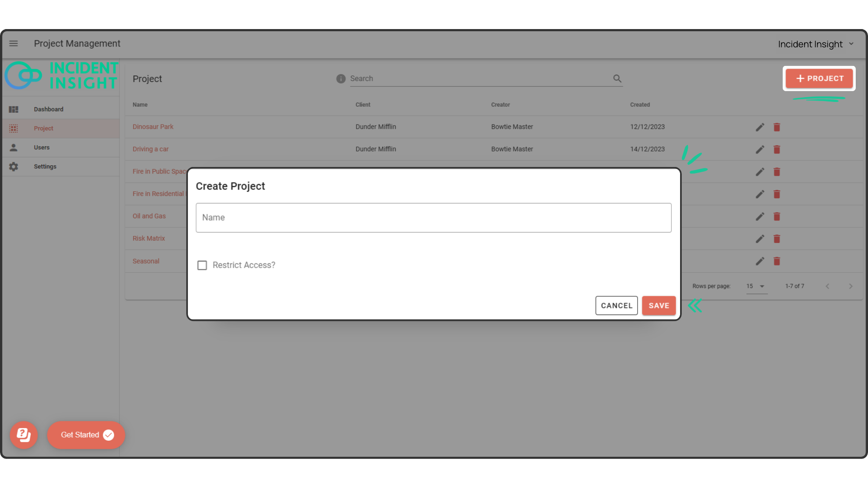Open the Incident Insight account dropdown
868x488 pixels.
pos(816,44)
